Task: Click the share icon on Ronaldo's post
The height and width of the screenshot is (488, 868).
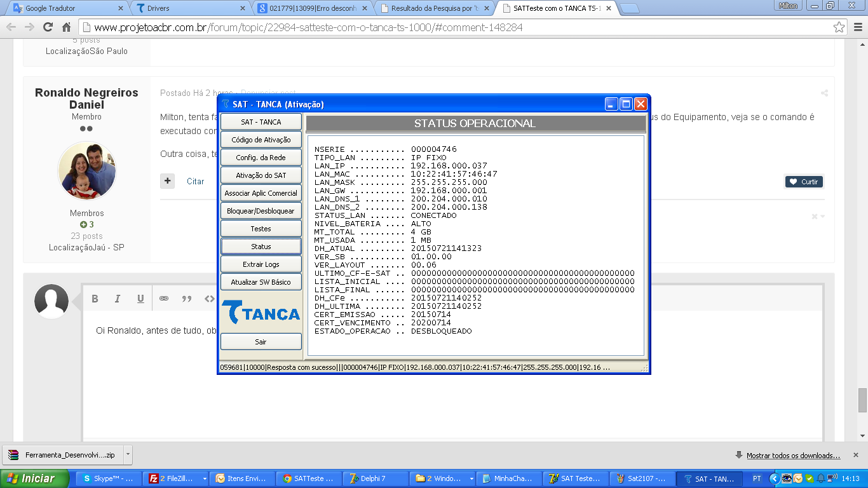Action: (824, 93)
